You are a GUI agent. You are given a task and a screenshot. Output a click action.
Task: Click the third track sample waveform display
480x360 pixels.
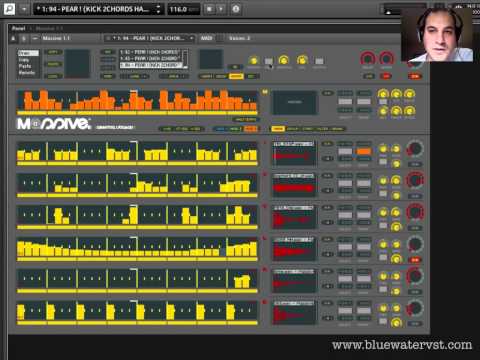click(294, 218)
